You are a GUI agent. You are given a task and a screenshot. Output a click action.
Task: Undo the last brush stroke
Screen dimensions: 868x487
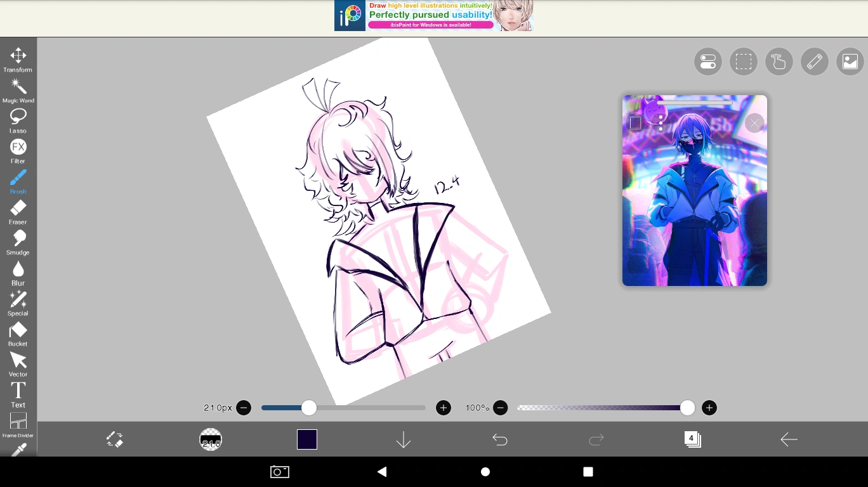tap(499, 439)
